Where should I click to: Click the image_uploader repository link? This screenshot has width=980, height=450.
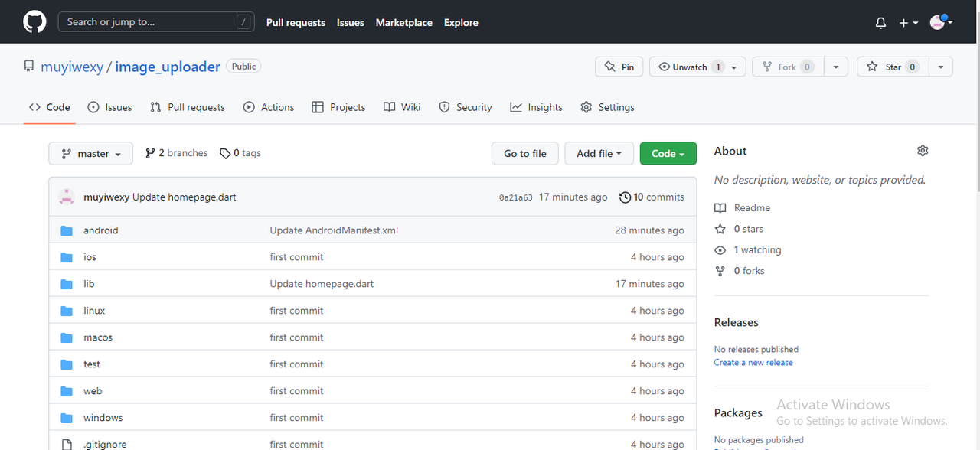coord(168,67)
